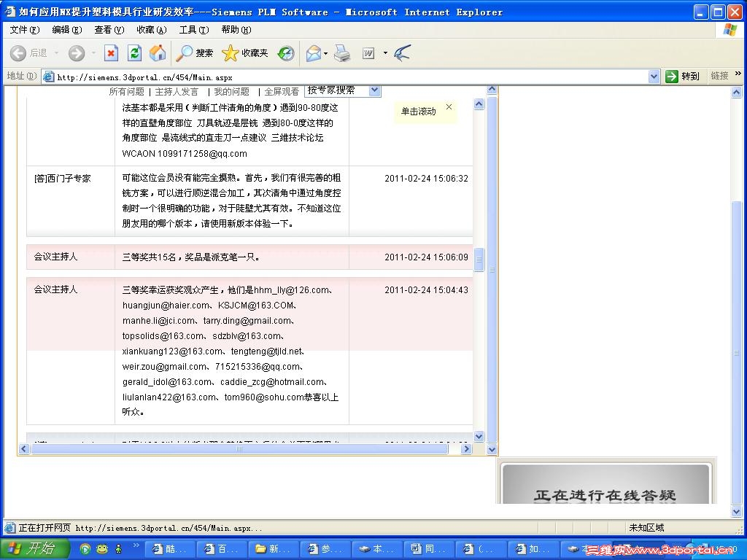This screenshot has height=560, width=747.
Task: Open the 编辑(E) menu
Action: point(66,29)
